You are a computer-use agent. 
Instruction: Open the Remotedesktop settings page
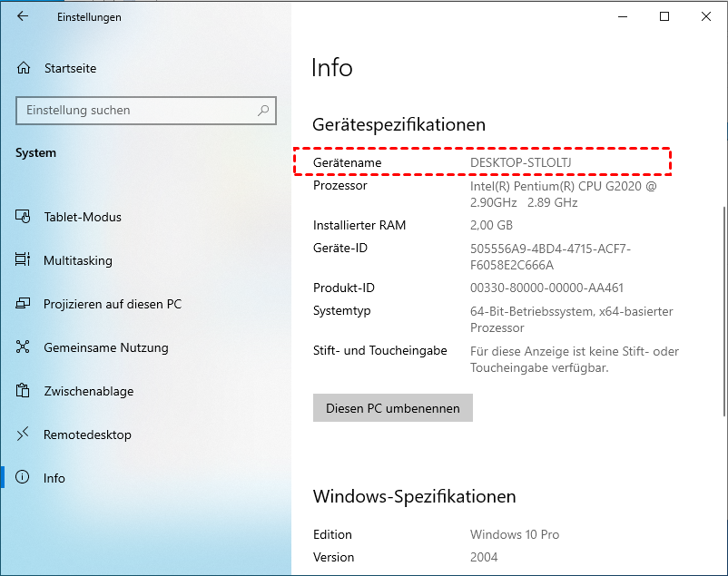point(87,434)
